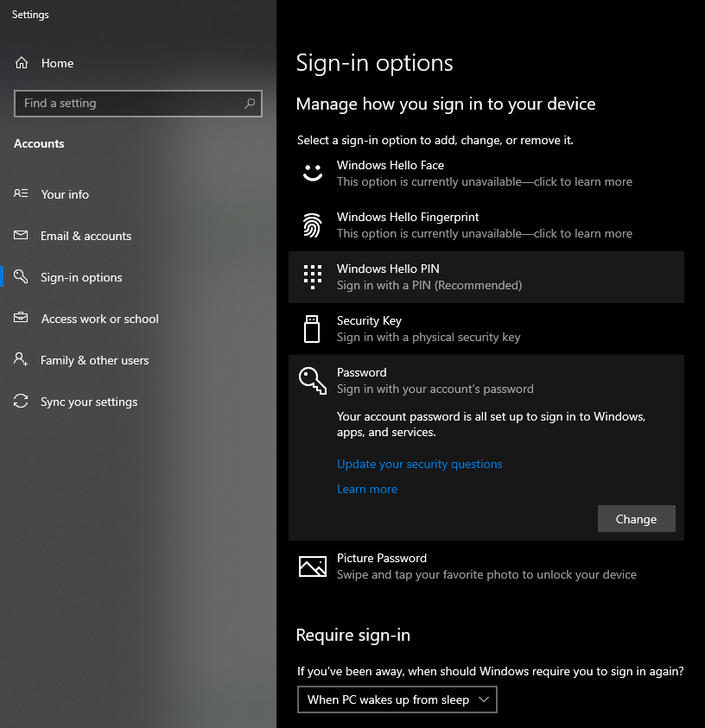Click the Sign-in options key icon in sidebar

(21, 276)
